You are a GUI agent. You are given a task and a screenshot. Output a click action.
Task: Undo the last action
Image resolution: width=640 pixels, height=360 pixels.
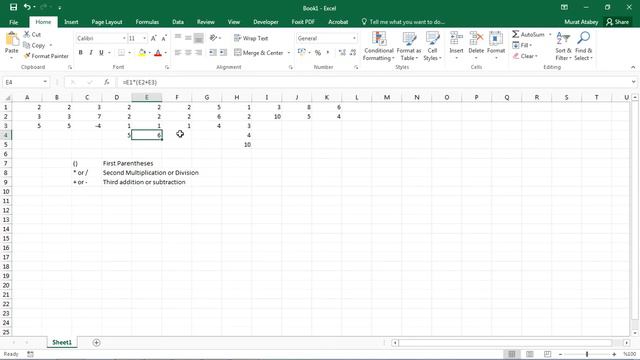[27, 7]
